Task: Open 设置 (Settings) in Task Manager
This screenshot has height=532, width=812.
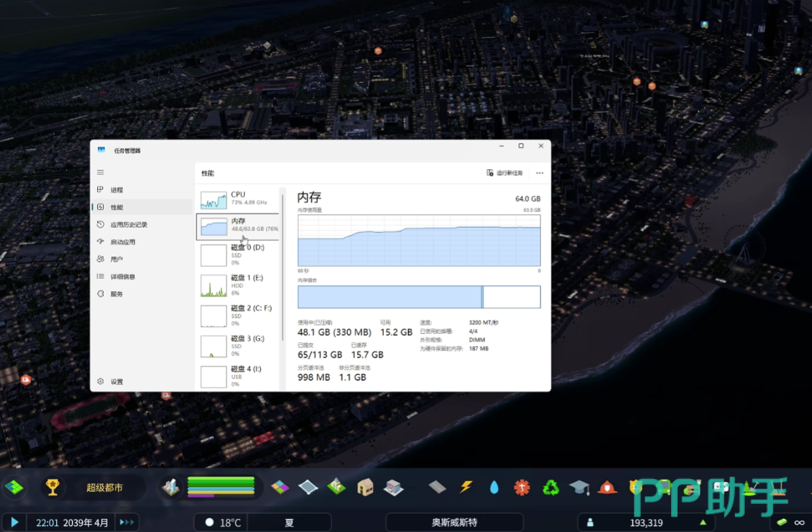Action: click(116, 382)
